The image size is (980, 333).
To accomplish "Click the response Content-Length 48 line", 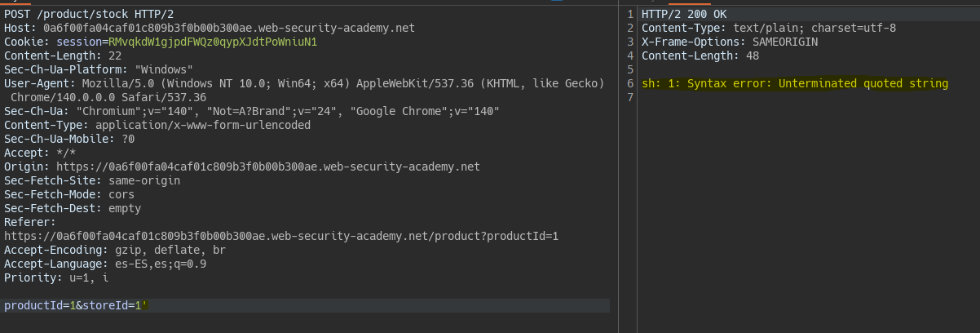I will coord(700,55).
